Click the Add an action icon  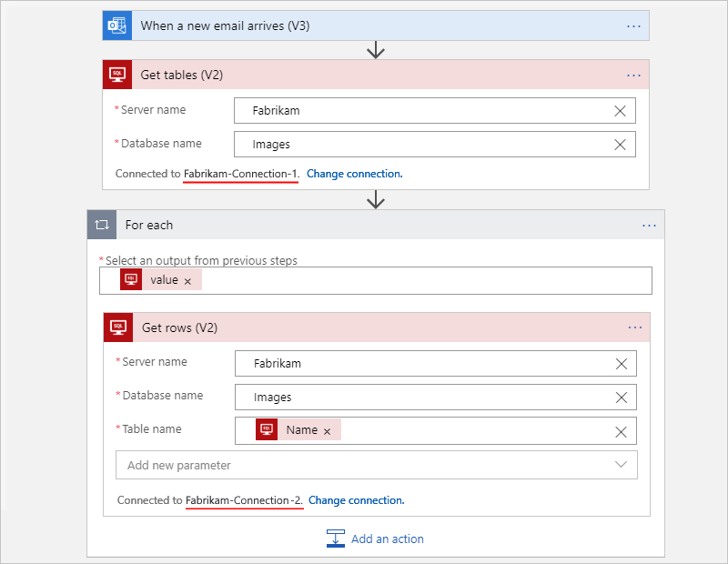pyautogui.click(x=336, y=539)
